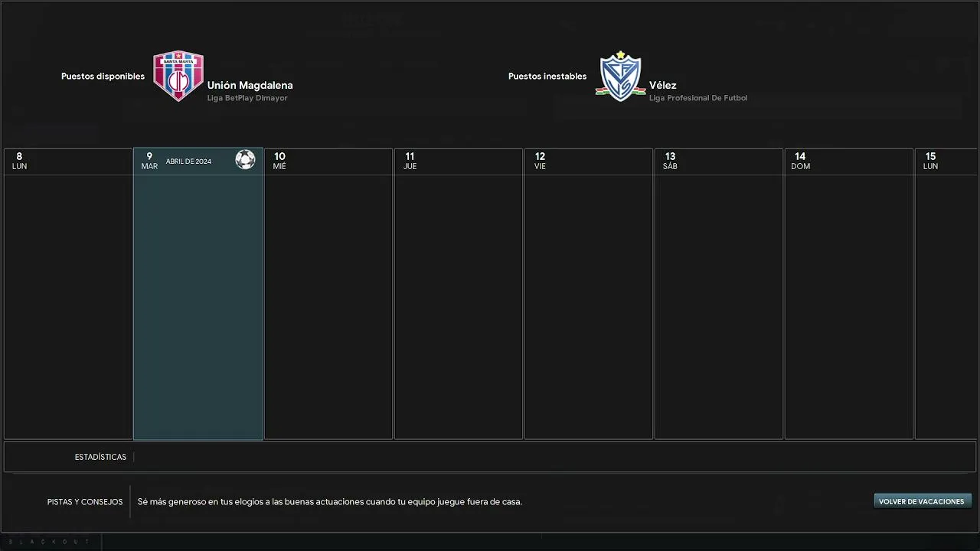Click the Estadísticas label
Screen dimensions: 980x551
[100, 457]
